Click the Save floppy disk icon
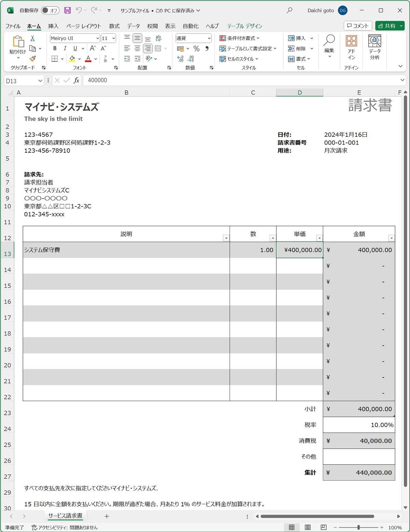Viewport: 410px width, 532px height. click(x=68, y=10)
